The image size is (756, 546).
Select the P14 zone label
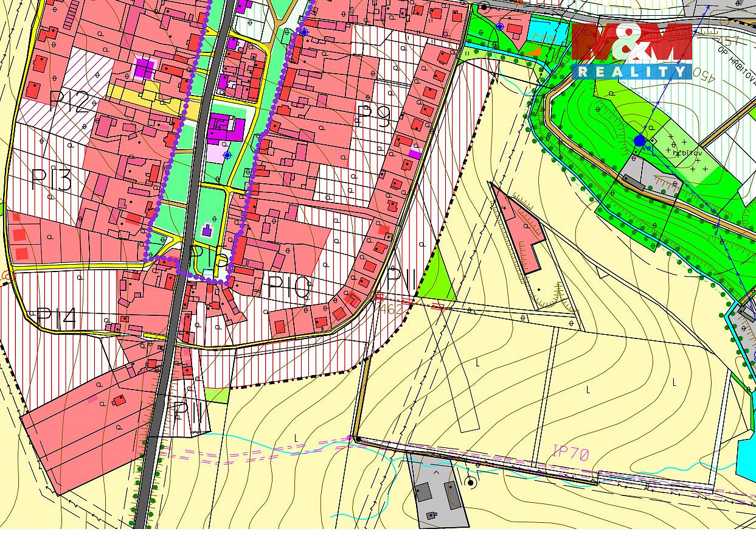(56, 317)
